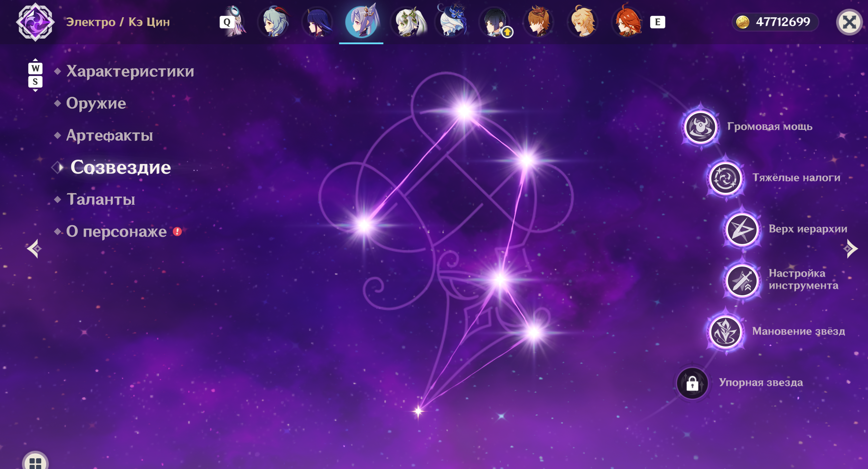
Task: Open the Тяжёлые налоги constellation icon
Action: (x=726, y=179)
